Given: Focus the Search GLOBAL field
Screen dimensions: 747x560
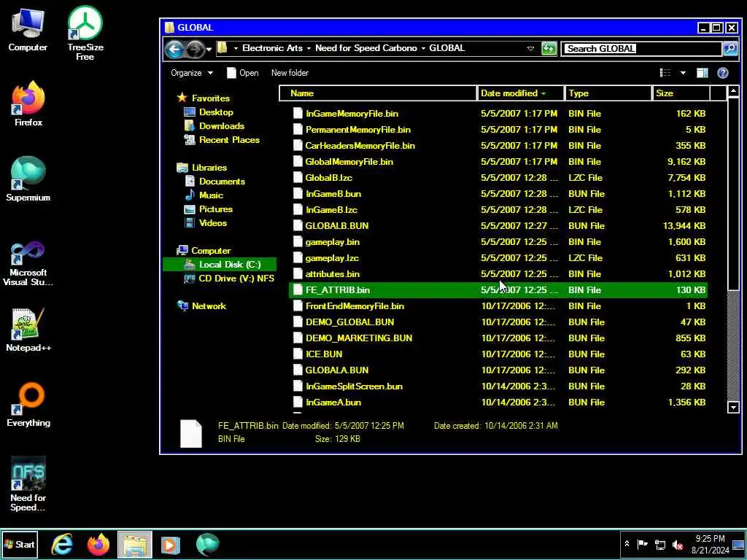Looking at the screenshot, I should (x=641, y=49).
